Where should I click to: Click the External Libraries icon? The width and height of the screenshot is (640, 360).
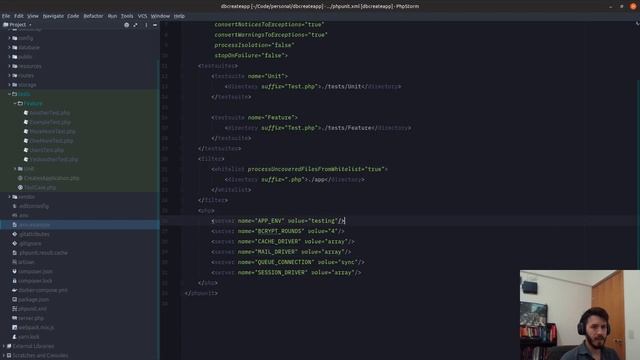point(9,346)
